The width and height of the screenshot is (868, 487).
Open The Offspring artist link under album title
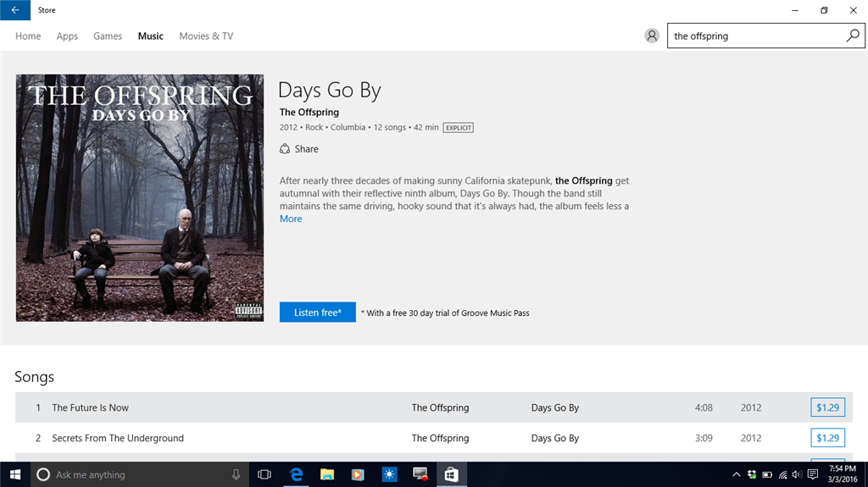pyautogui.click(x=309, y=113)
